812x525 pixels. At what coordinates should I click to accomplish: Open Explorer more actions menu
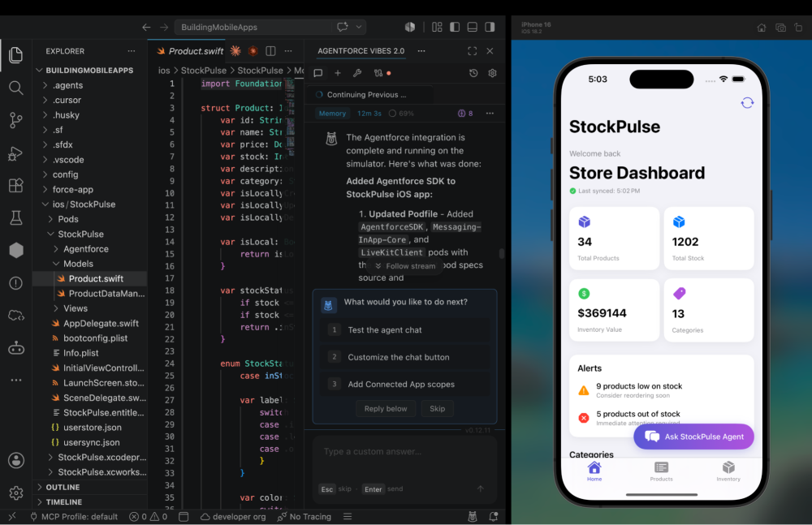tap(132, 51)
